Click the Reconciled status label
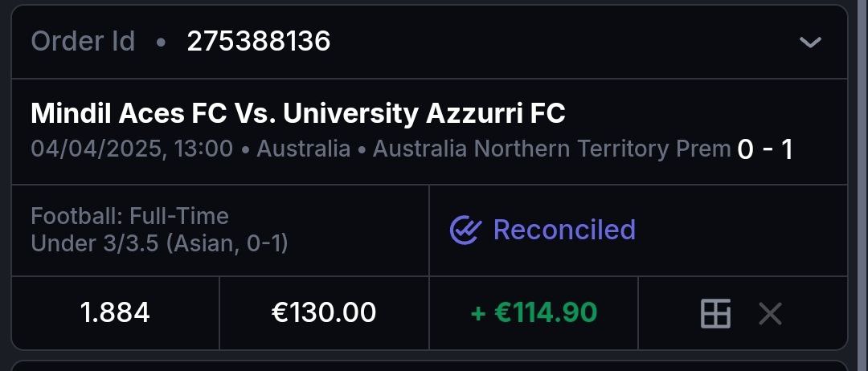The image size is (868, 371). click(564, 230)
